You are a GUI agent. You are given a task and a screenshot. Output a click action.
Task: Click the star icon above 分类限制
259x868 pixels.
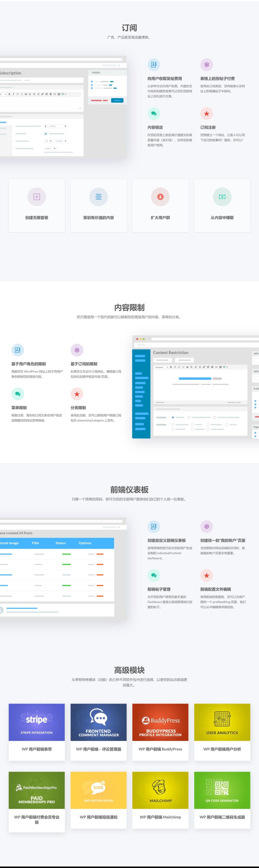(77, 394)
